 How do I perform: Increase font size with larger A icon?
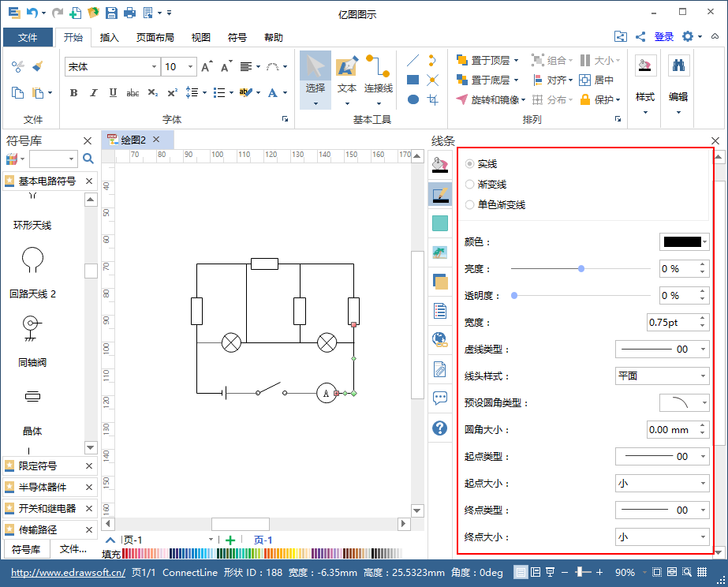tap(207, 67)
